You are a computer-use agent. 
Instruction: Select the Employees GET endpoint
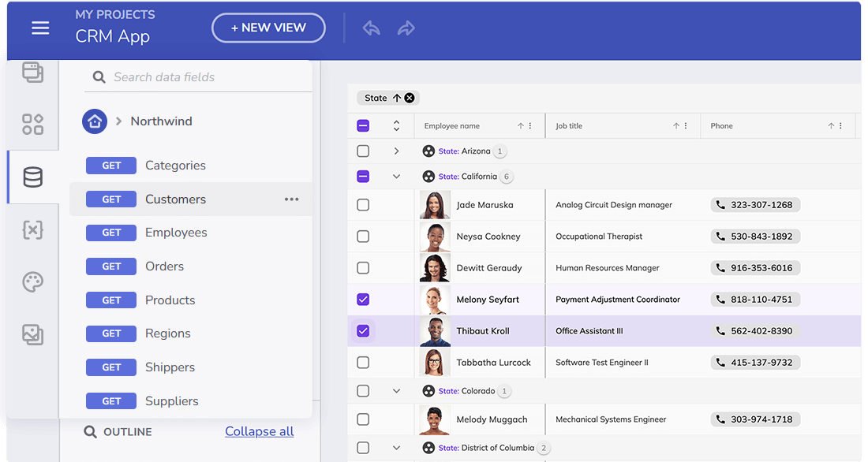[x=176, y=233]
